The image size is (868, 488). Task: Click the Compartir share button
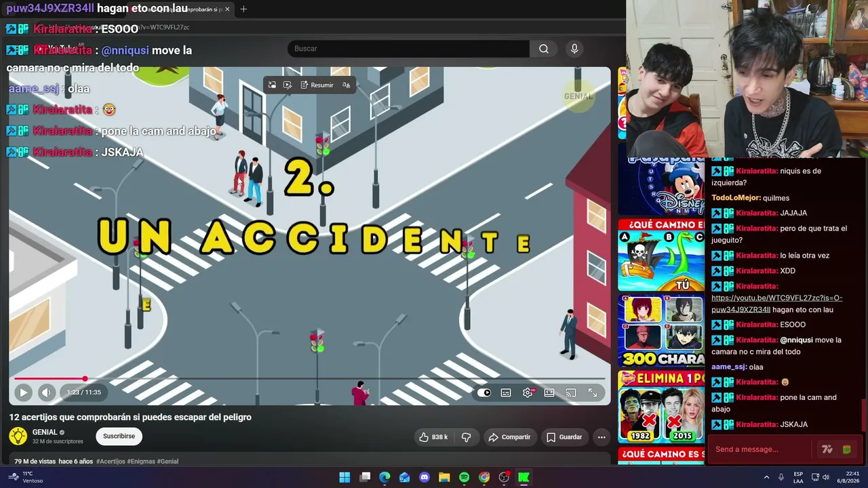click(510, 437)
